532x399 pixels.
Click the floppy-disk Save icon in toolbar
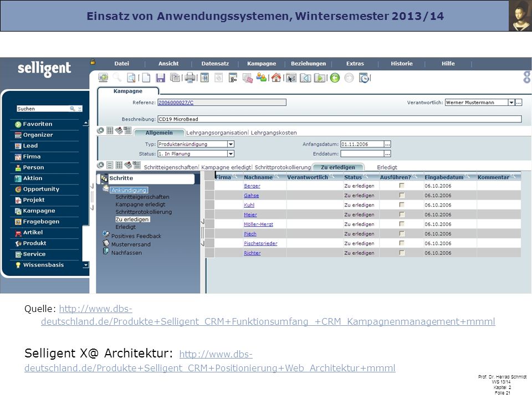[160, 78]
